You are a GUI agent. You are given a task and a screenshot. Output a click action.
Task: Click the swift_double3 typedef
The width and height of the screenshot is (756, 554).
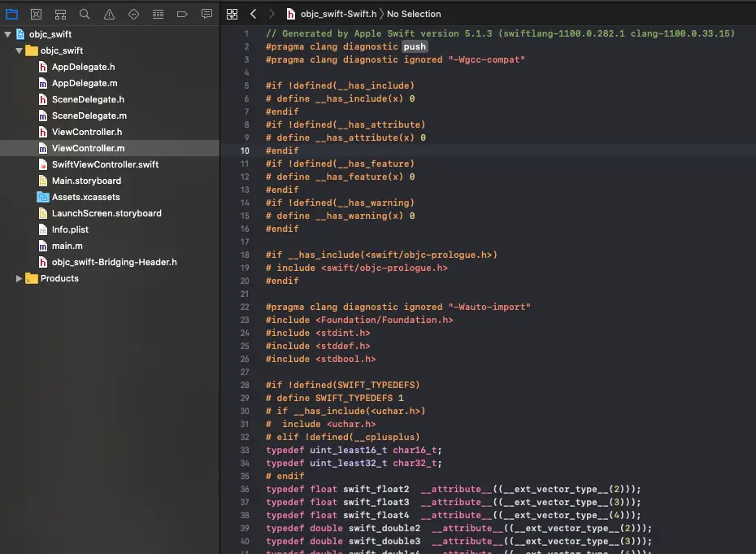[x=385, y=541]
